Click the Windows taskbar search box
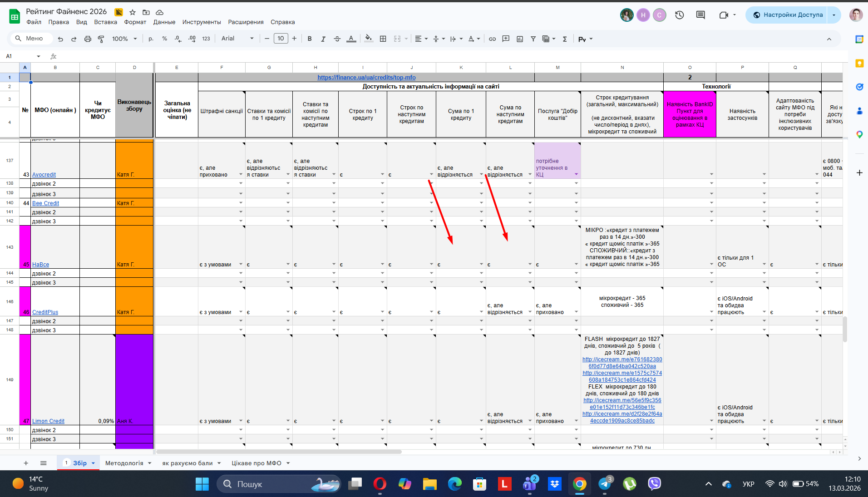 pos(279,484)
